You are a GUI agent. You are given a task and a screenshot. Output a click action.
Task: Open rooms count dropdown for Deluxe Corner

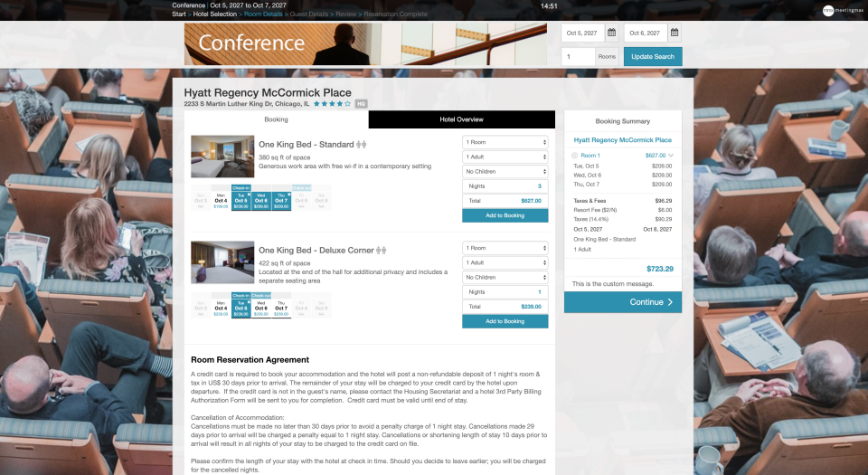point(505,248)
